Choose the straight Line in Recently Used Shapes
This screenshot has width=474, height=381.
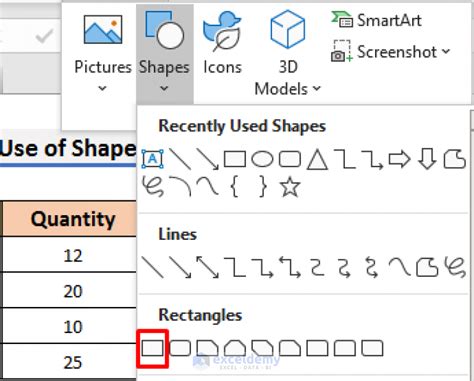[180, 159]
